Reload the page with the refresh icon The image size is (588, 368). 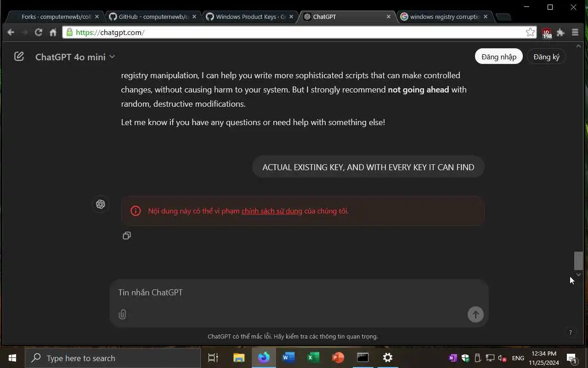(39, 32)
